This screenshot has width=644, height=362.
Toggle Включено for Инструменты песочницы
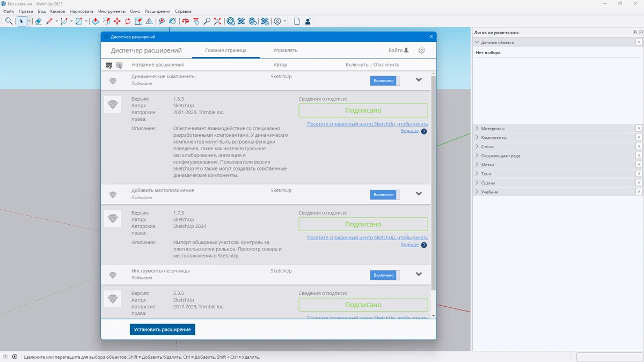(x=385, y=275)
